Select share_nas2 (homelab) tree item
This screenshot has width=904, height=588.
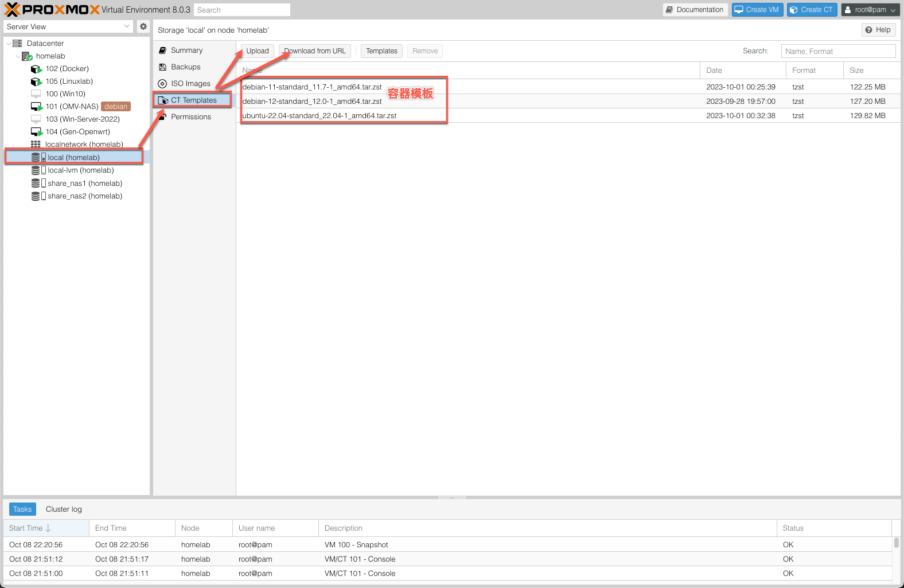(x=76, y=196)
